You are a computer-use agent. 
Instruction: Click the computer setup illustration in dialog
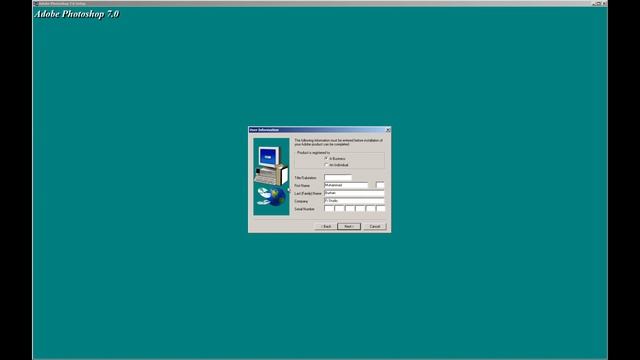click(x=271, y=176)
